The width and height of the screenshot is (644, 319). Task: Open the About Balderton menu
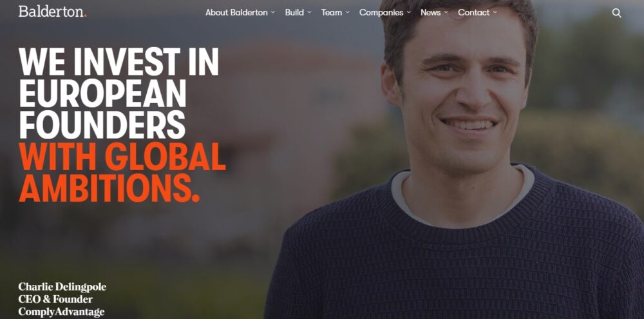236,12
